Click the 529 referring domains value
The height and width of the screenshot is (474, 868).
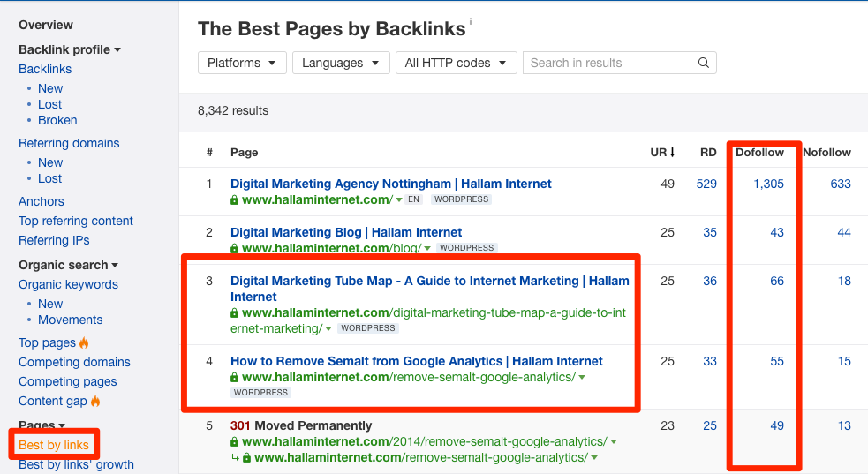(x=706, y=184)
